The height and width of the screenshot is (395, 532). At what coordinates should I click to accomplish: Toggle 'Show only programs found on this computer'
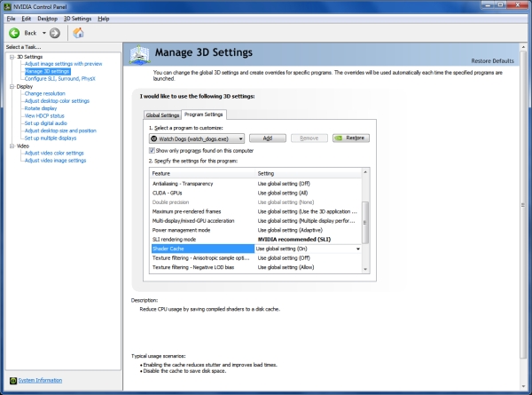point(152,150)
